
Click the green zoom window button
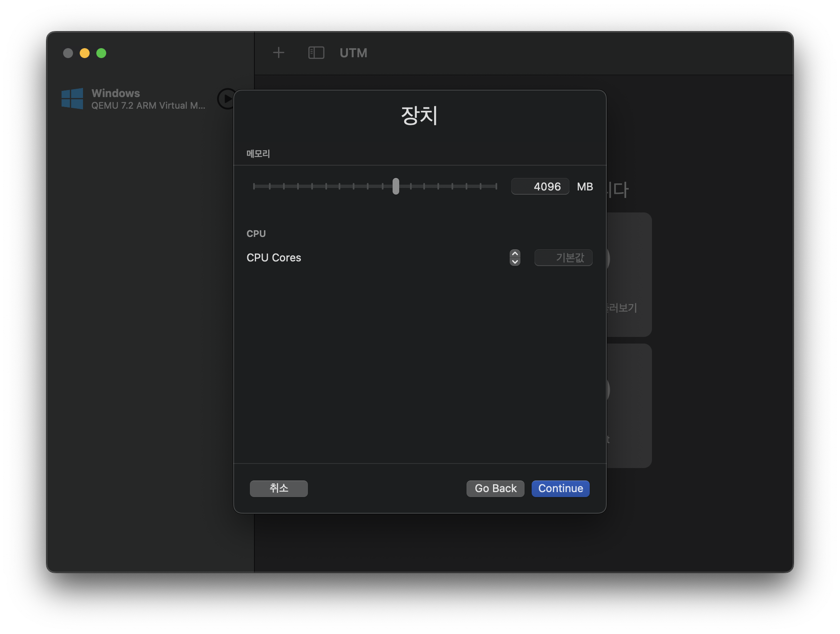point(101,53)
